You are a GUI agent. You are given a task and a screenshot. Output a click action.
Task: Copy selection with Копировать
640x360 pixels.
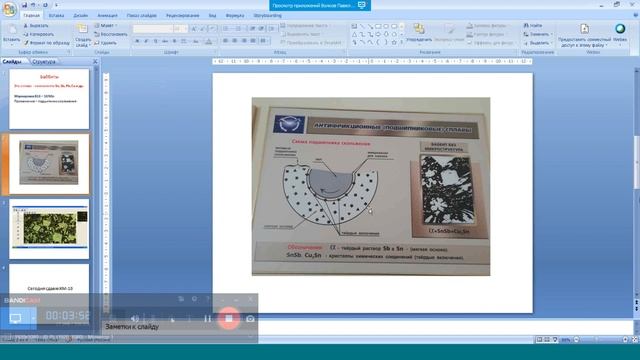tap(38, 34)
